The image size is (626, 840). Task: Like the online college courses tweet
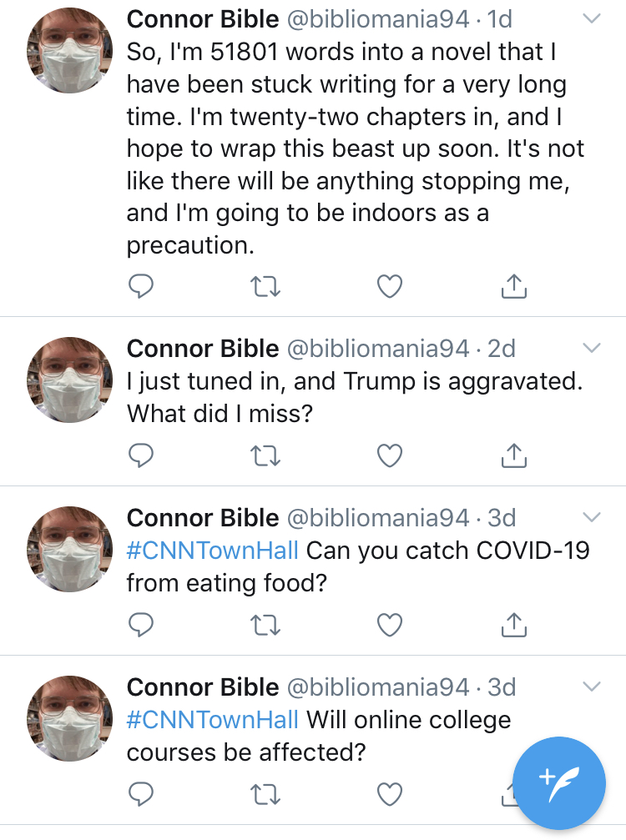(390, 794)
